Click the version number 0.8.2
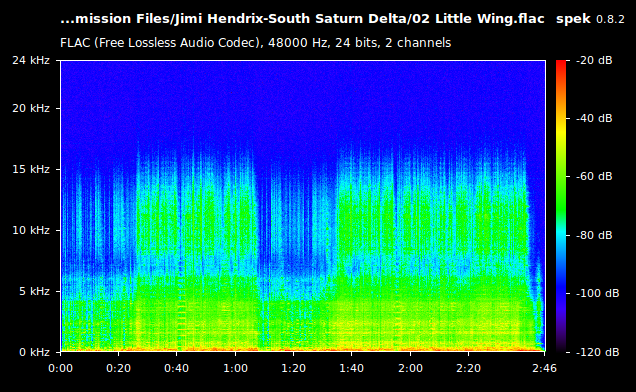 pyautogui.click(x=610, y=19)
